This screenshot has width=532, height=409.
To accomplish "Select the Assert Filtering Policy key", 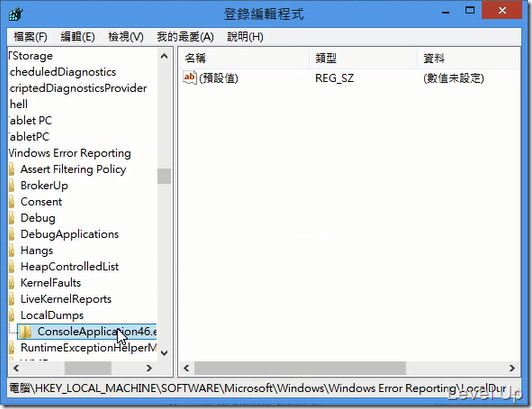I will [73, 169].
